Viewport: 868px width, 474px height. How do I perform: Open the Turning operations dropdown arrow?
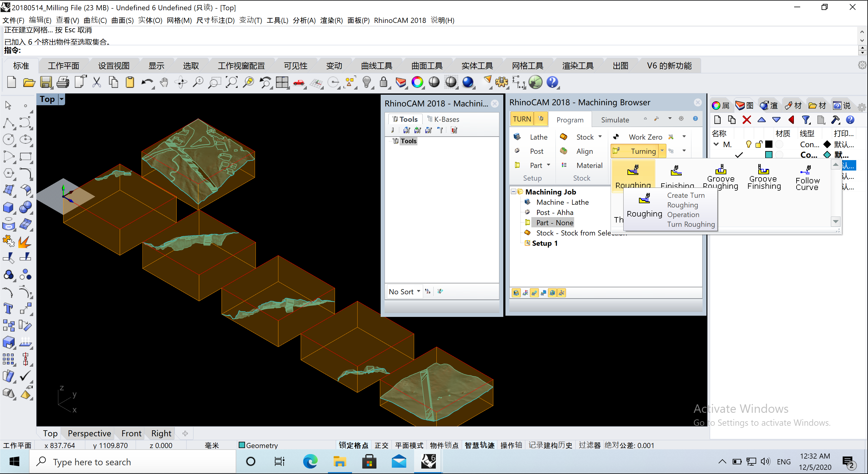(662, 151)
